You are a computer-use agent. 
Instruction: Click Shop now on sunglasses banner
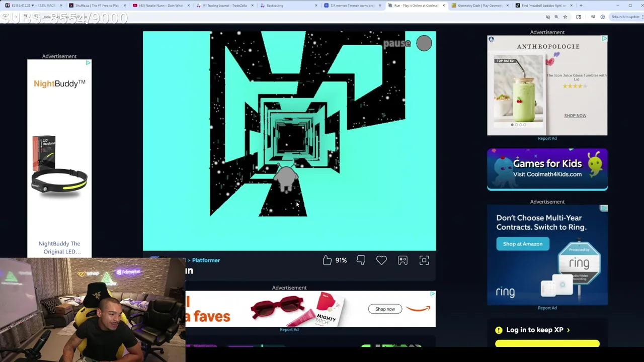[x=385, y=309]
